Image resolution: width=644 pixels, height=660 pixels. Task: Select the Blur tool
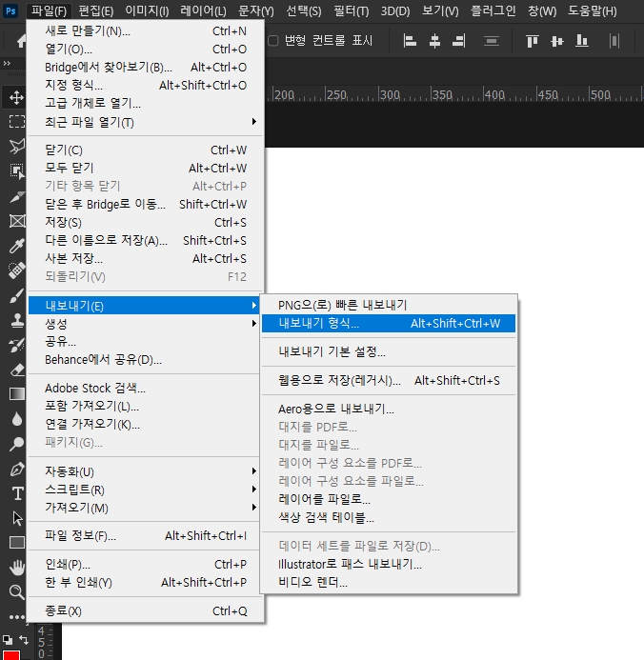(x=16, y=419)
